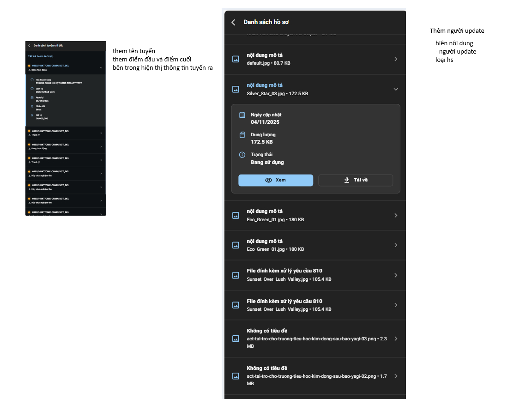Viewport: 532px width, 399px height.
Task: Click back arrow in Danh sách hồ sơ header
Action: (x=234, y=22)
